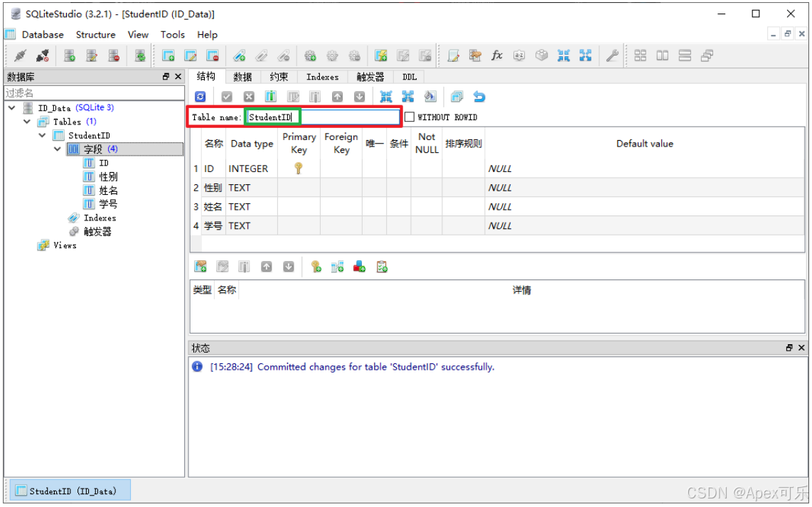Click the Table name input field
The height and width of the screenshot is (507, 812).
[x=323, y=117]
